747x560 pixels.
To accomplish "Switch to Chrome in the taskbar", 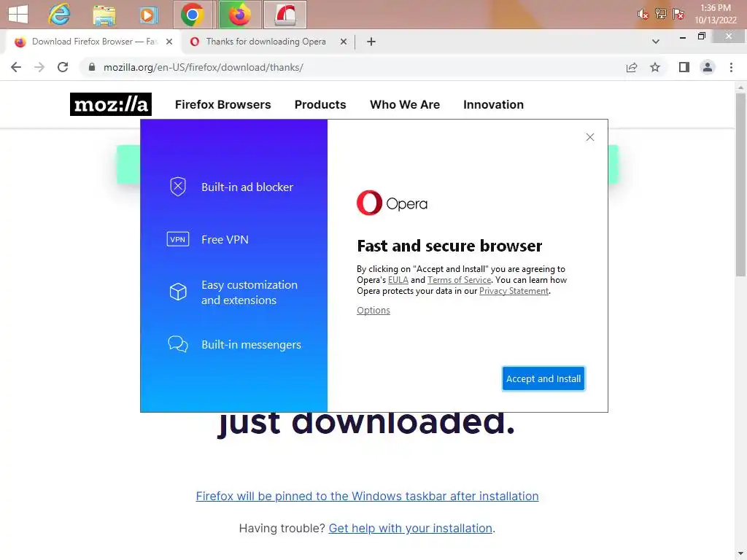I will click(x=193, y=15).
